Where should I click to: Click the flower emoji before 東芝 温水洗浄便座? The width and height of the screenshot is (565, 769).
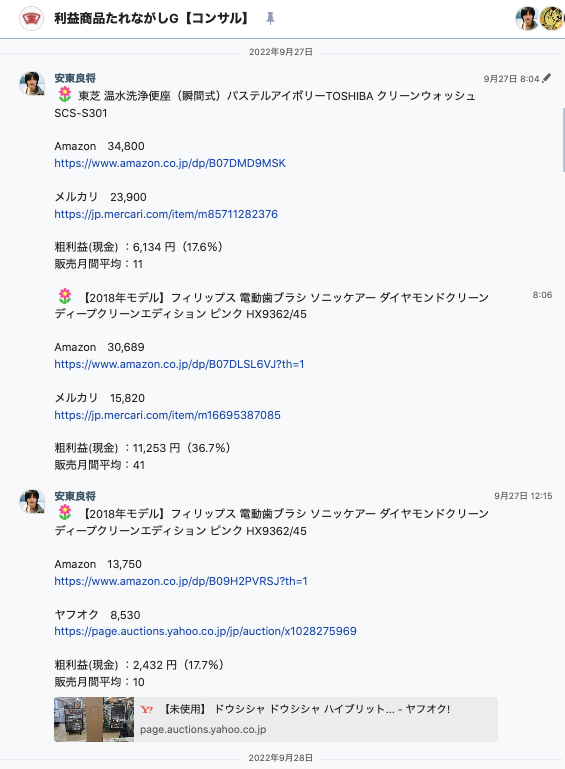[65, 94]
